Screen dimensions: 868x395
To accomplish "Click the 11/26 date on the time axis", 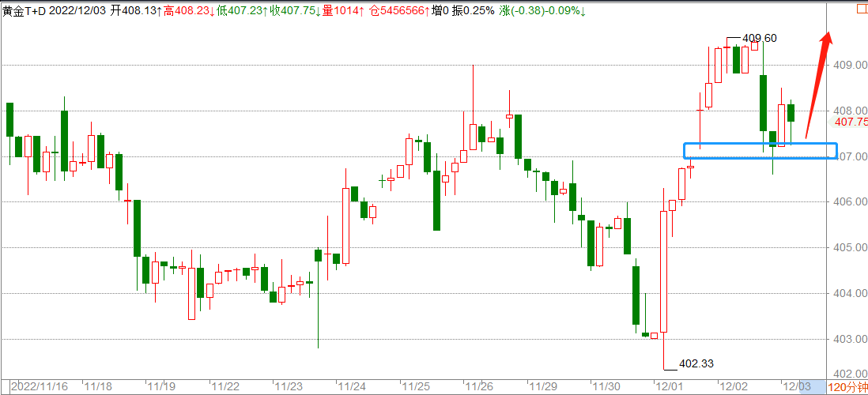I will (479, 386).
